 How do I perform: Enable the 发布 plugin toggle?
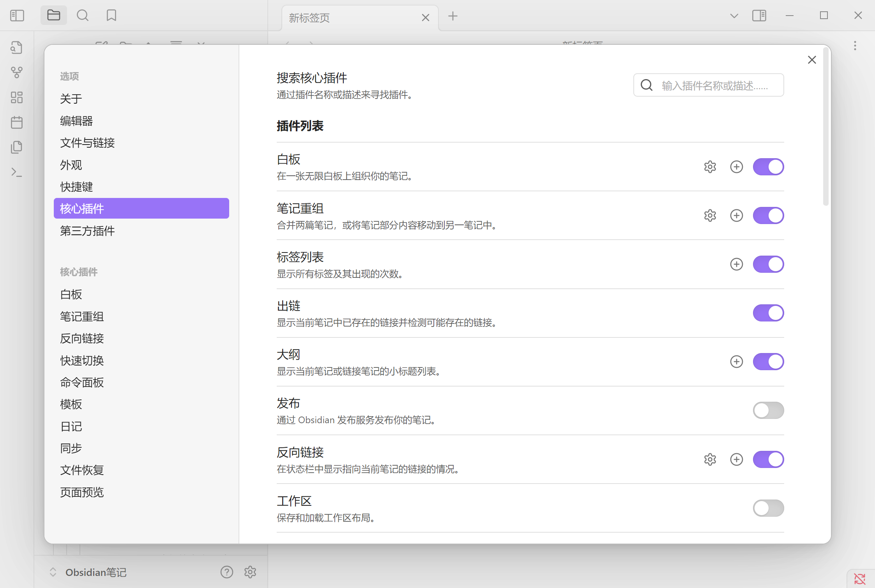click(x=768, y=410)
